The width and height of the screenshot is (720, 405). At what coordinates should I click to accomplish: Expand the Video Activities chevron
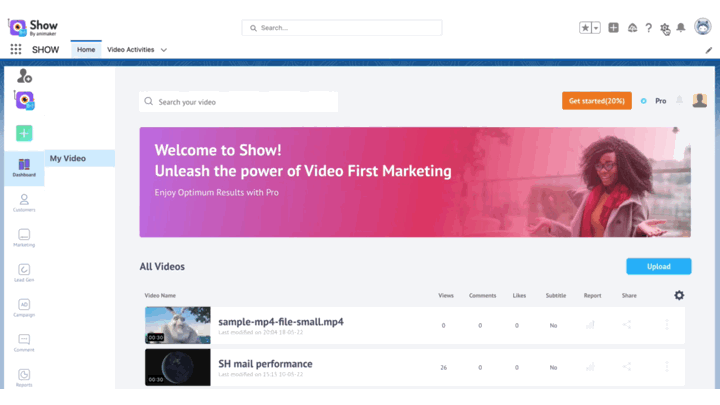[x=164, y=50]
